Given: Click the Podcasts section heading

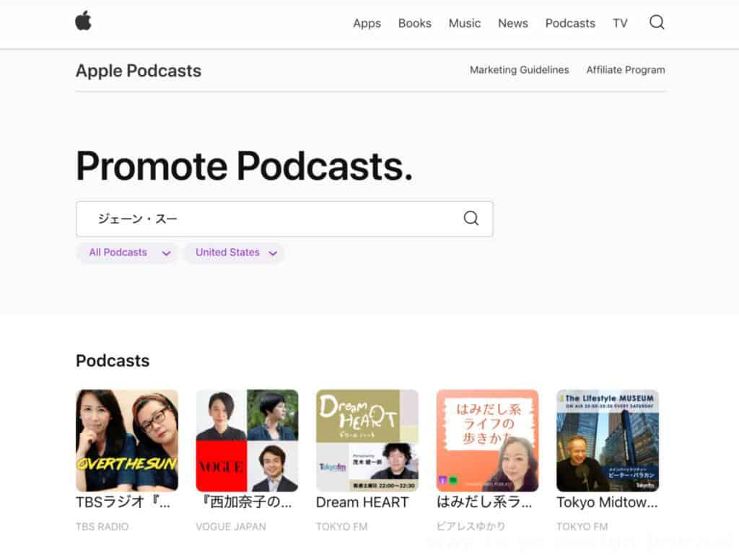Looking at the screenshot, I should [x=113, y=361].
